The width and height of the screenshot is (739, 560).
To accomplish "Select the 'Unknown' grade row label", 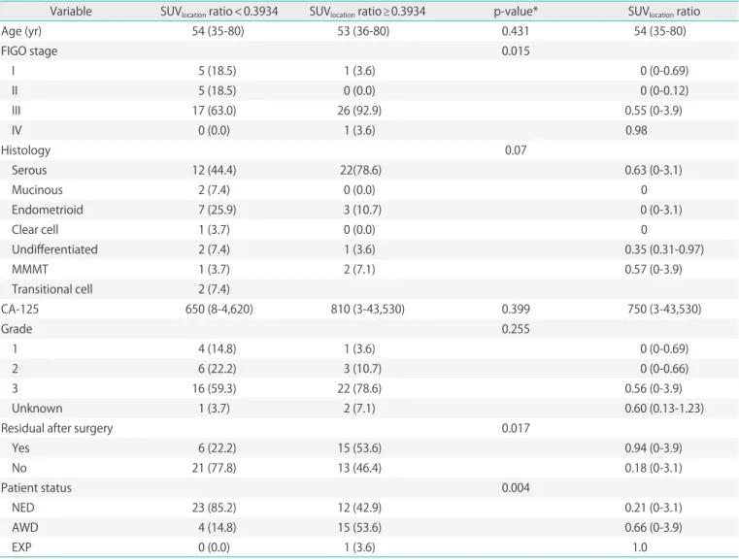I will click(37, 409).
